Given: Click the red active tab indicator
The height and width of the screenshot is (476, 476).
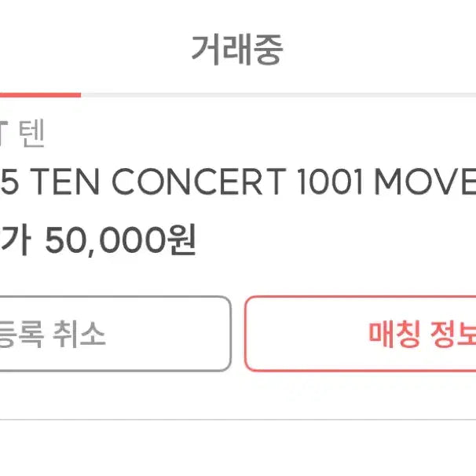Looking at the screenshot, I should coord(39,94).
